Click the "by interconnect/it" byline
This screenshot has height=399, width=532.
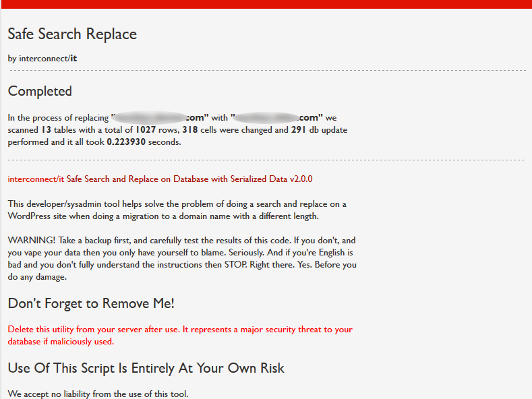pos(42,59)
